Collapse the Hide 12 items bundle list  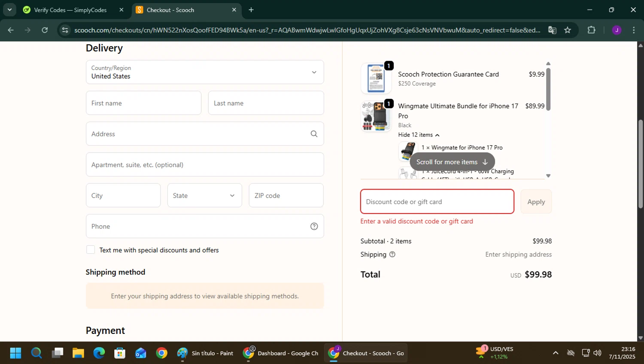click(419, 135)
